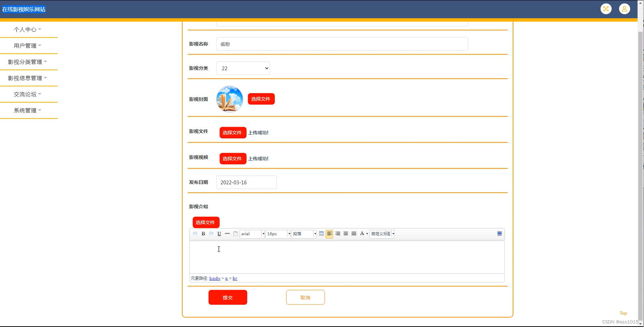Center-align the editor text
Image resolution: width=644 pixels, height=327 pixels.
click(346, 234)
